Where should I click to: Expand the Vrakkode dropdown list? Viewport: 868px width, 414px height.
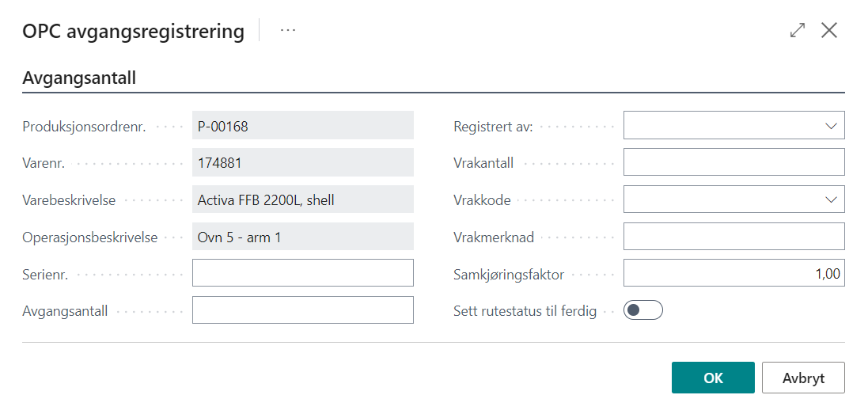(x=831, y=199)
